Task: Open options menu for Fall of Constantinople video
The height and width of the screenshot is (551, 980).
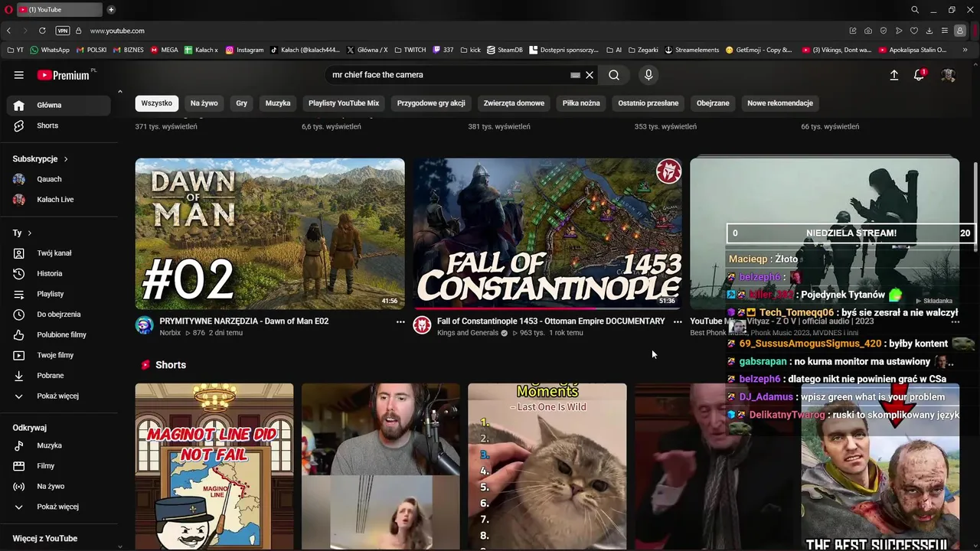Action: point(678,322)
